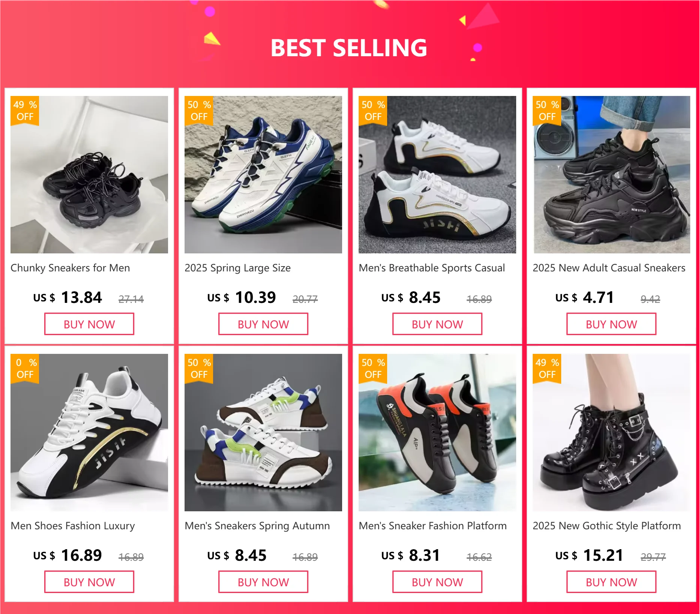Screen dimensions: 700x614
Task: Open the gothic platform boots image
Action: 611,433
